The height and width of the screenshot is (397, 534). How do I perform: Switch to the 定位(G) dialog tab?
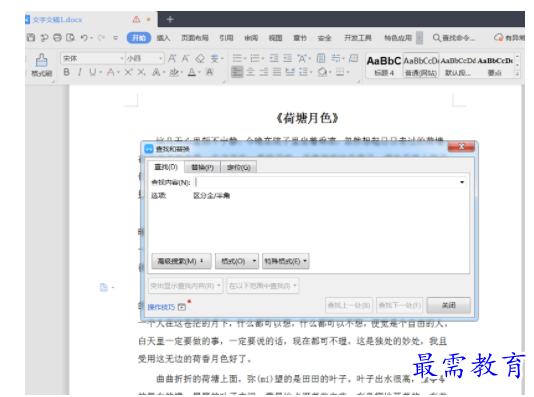click(x=239, y=167)
